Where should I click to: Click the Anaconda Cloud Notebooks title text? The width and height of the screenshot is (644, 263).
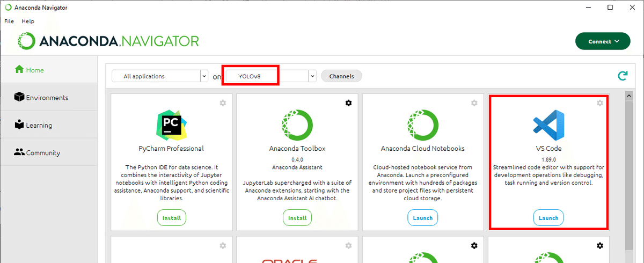(423, 149)
